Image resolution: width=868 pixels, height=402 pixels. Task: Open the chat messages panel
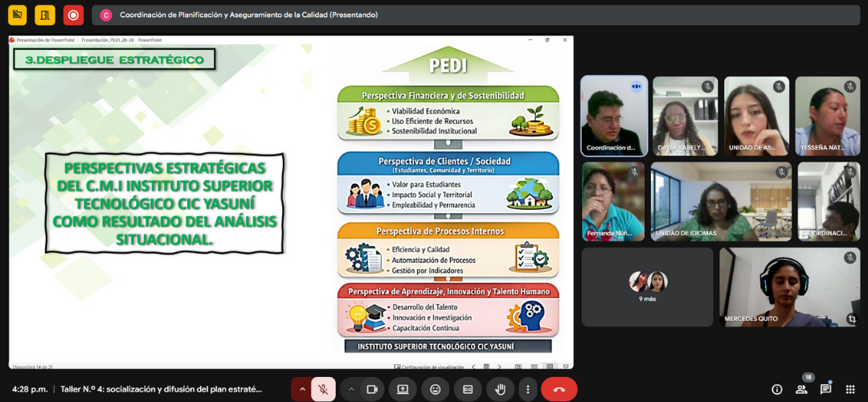pos(825,389)
